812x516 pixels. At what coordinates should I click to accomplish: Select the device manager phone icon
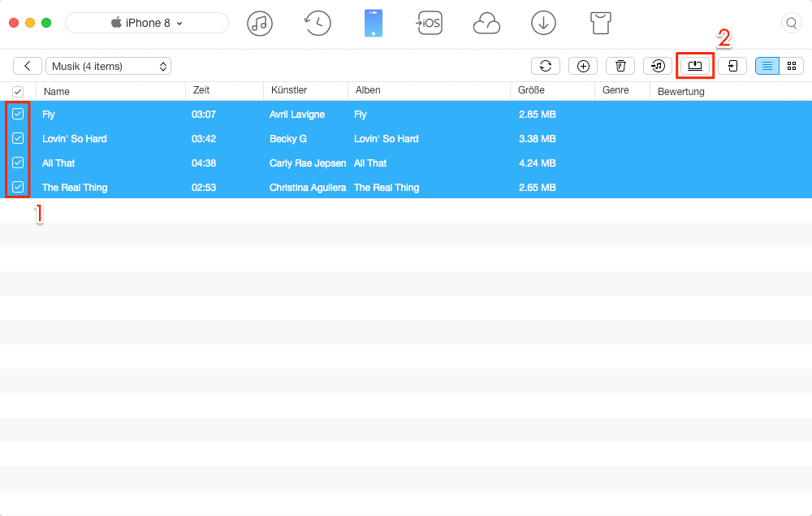click(x=374, y=24)
